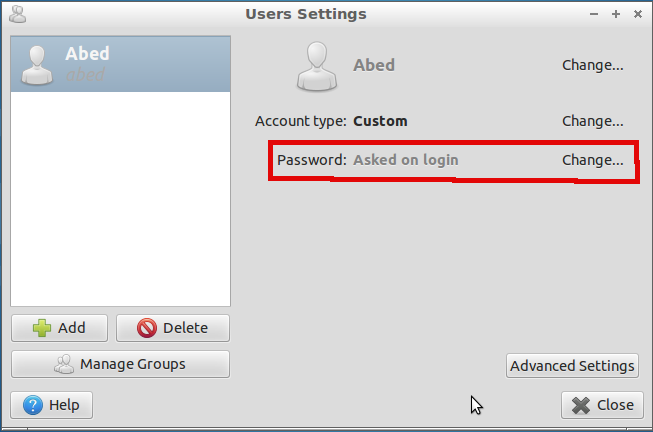This screenshot has height=432, width=653.
Task: Open Advanced Settings
Action: 572,366
